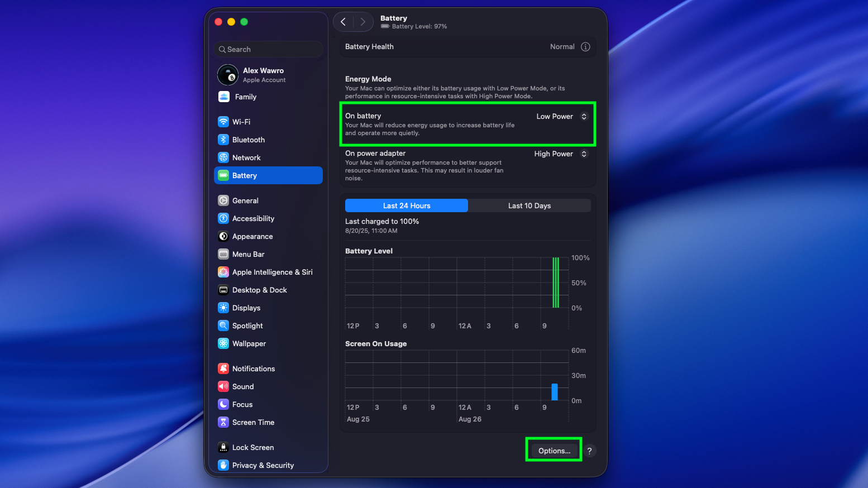Image resolution: width=868 pixels, height=488 pixels.
Task: Click the Spotlight magnifier icon
Action: pyautogui.click(x=223, y=326)
